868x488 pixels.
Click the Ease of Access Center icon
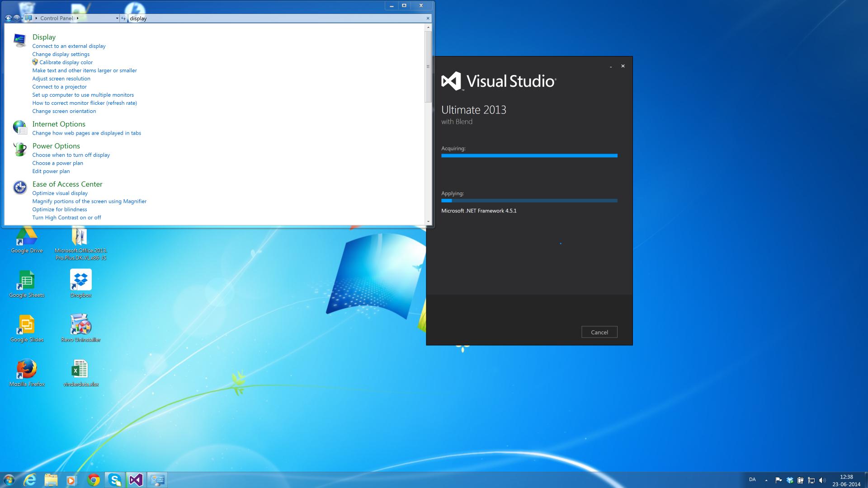point(19,187)
